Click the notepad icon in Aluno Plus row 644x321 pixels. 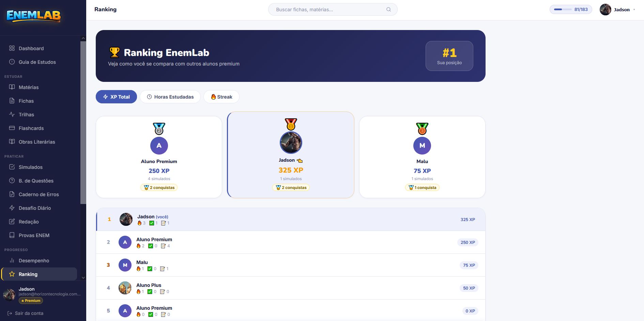coord(163,292)
